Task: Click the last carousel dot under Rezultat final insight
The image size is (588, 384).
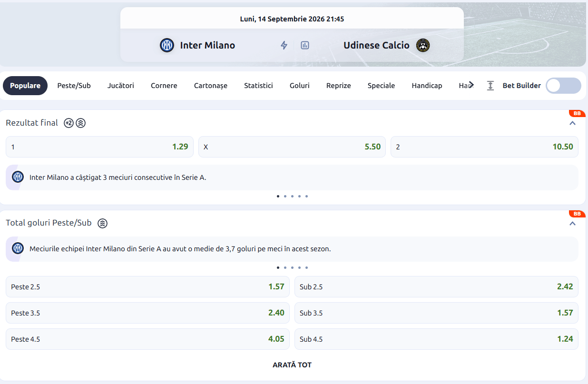Action: tap(306, 196)
